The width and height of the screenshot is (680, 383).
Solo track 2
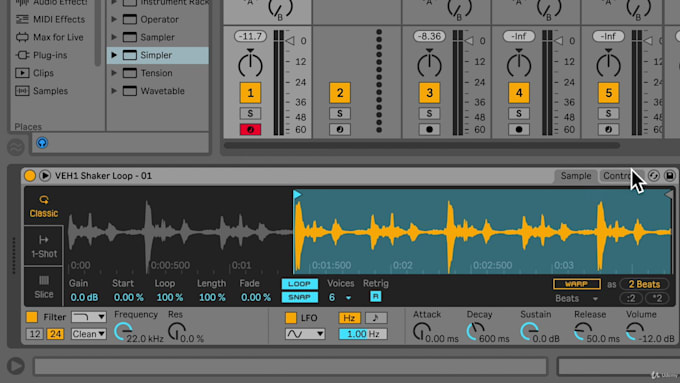tap(340, 114)
